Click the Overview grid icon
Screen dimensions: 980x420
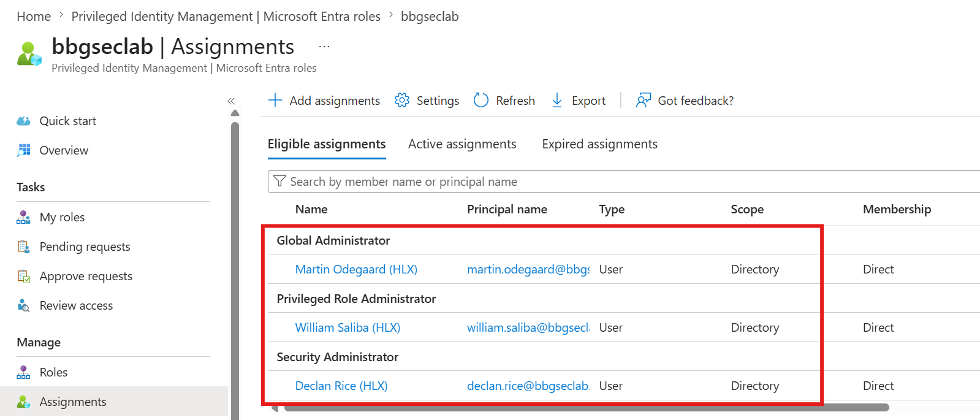pyautogui.click(x=24, y=150)
